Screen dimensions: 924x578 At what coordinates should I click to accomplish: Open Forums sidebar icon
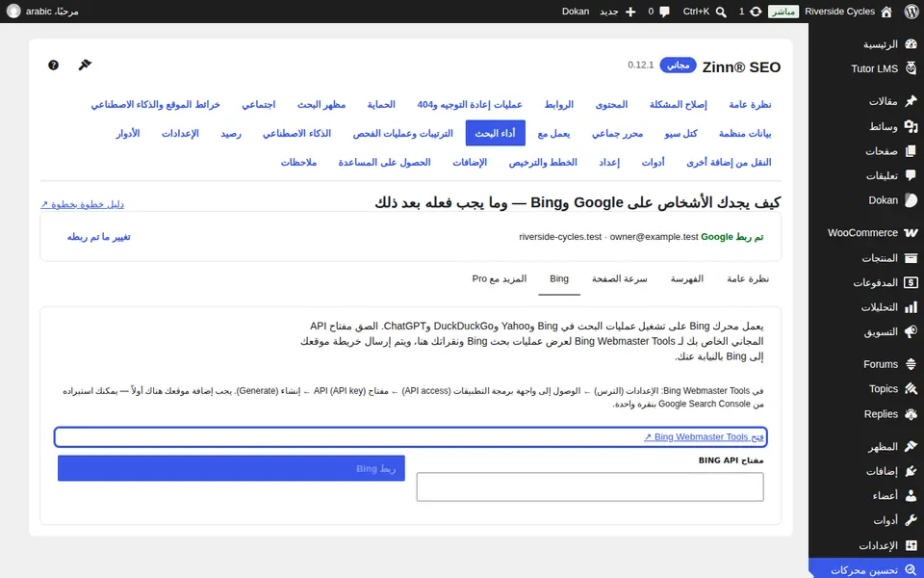pos(911,364)
